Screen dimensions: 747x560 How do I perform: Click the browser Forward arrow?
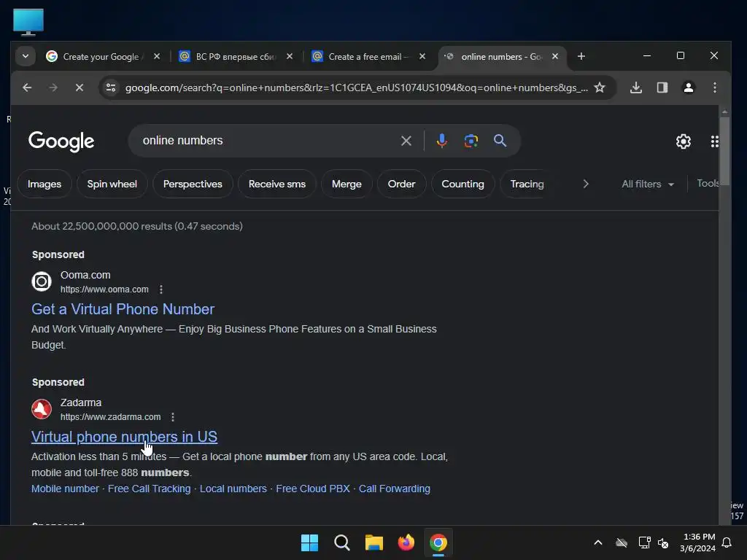click(53, 87)
